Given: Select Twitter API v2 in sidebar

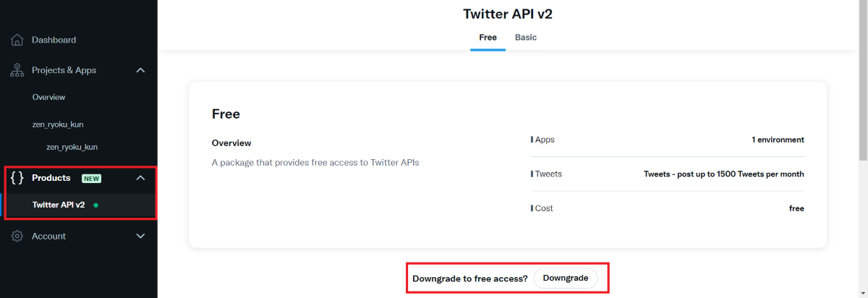Looking at the screenshot, I should coord(59,205).
